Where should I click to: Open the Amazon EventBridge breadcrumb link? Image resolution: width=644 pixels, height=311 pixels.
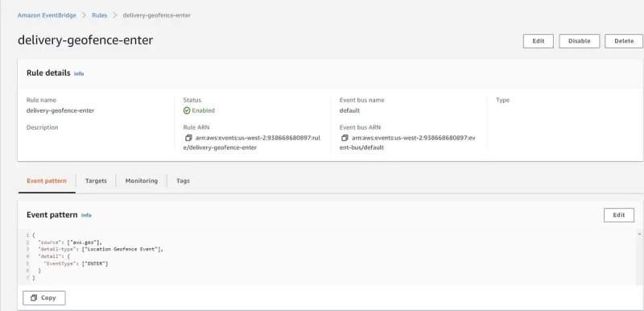(x=47, y=15)
